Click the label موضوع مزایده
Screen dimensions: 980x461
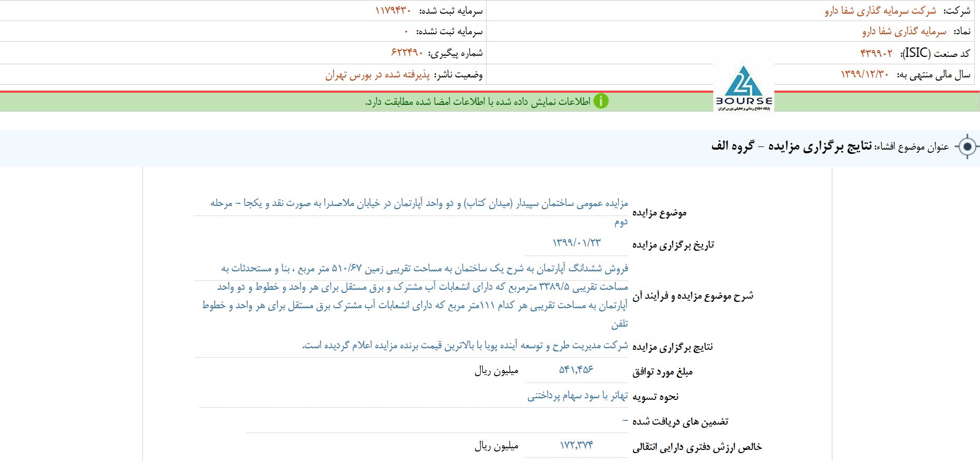[659, 213]
